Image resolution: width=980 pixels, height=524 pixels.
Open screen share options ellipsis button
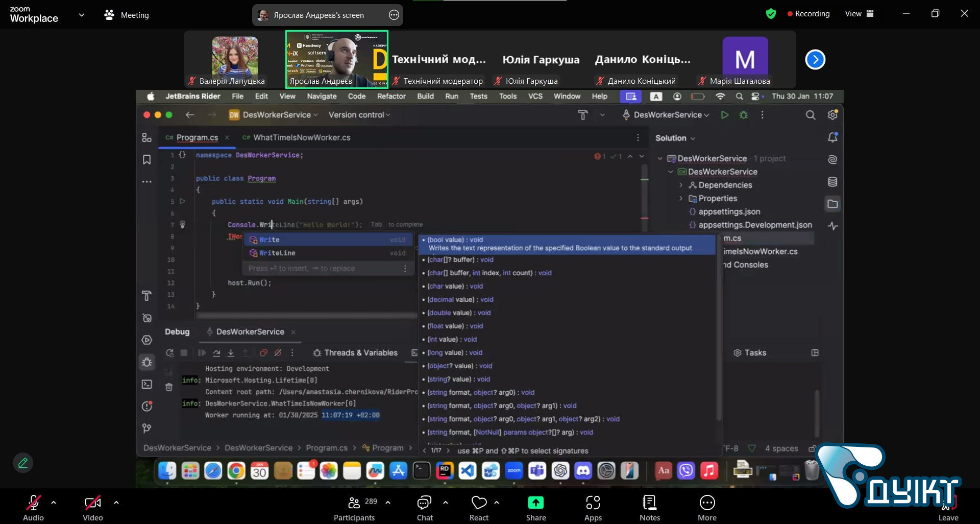(x=394, y=15)
